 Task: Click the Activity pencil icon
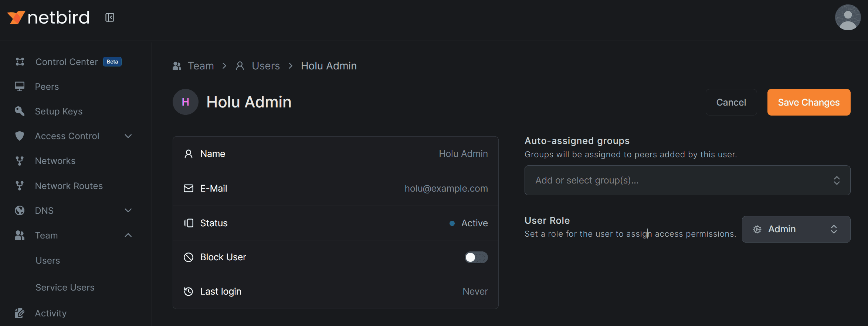(x=20, y=313)
